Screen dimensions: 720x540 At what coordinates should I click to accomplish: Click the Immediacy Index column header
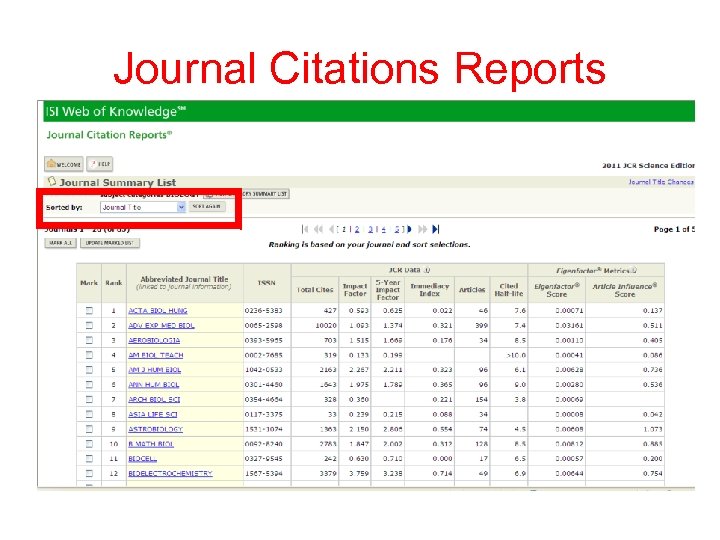pos(429,290)
